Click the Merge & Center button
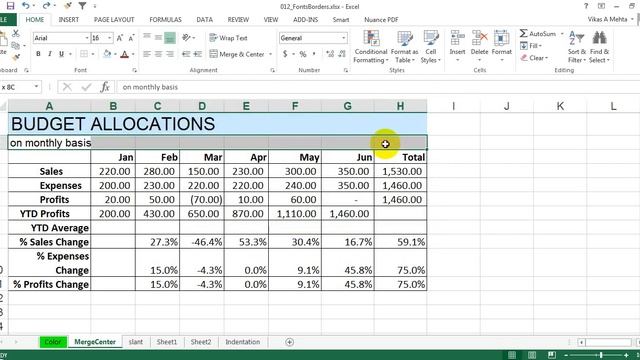The height and width of the screenshot is (360, 640). click(237, 54)
